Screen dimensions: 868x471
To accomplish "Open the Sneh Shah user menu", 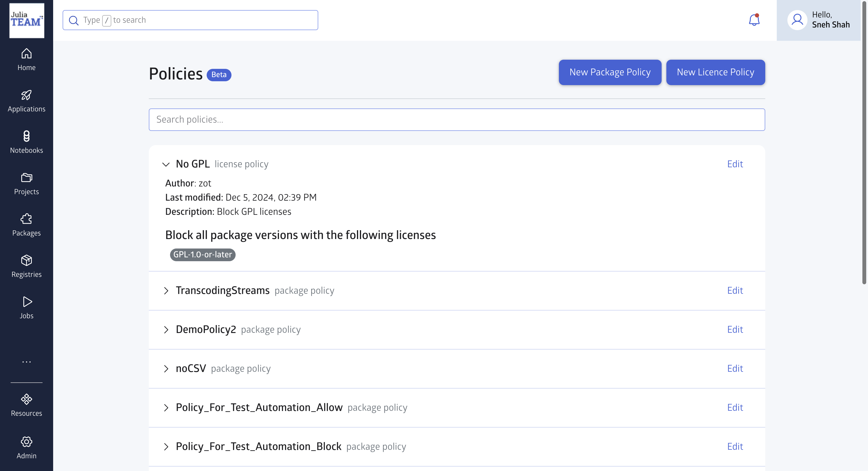I will (818, 20).
